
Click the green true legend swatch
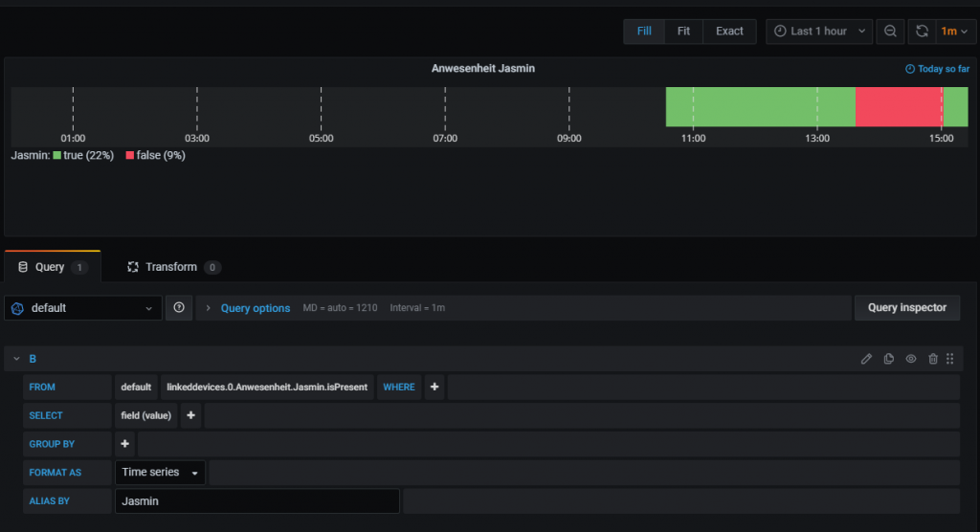(x=57, y=155)
